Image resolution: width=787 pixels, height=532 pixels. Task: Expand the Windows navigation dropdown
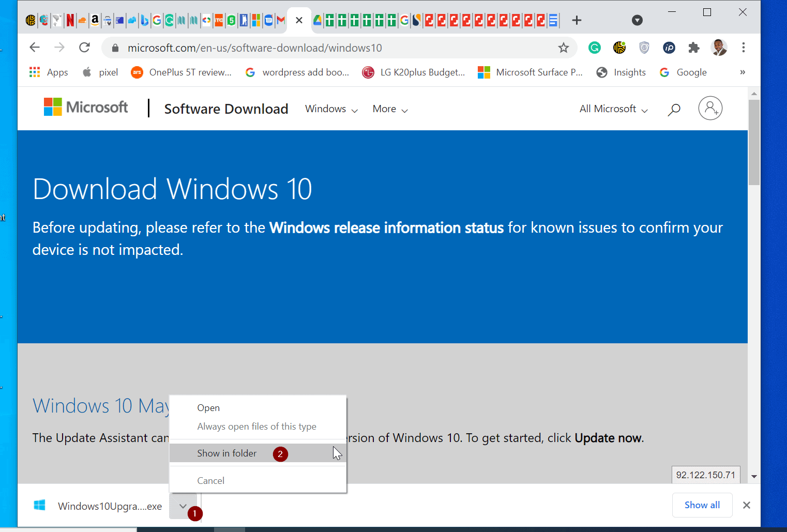(x=331, y=109)
